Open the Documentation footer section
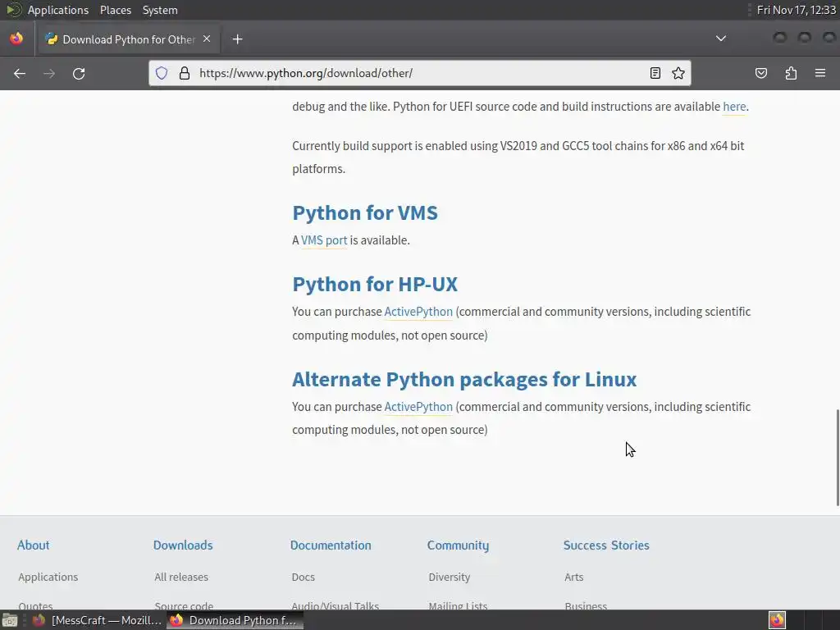840x630 pixels. (331, 546)
